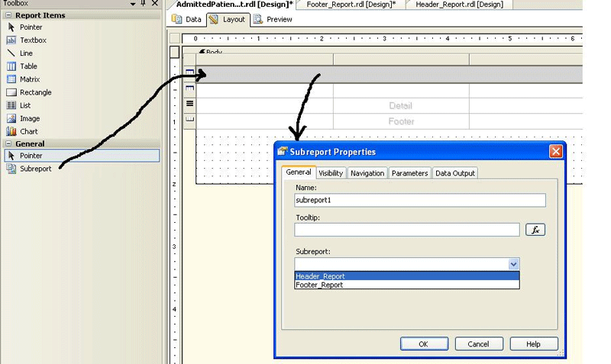Select the Detail row handle
The image size is (611, 364).
pyautogui.click(x=189, y=105)
